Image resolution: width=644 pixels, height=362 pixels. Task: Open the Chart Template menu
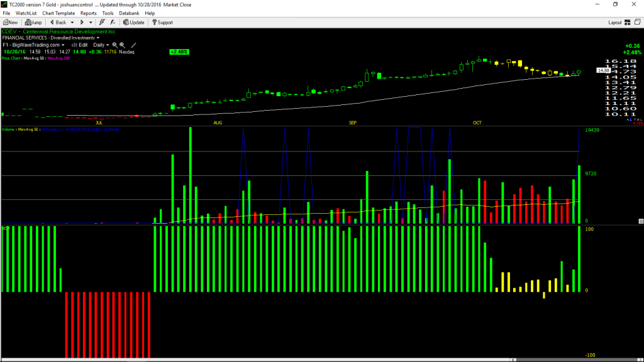pos(58,13)
